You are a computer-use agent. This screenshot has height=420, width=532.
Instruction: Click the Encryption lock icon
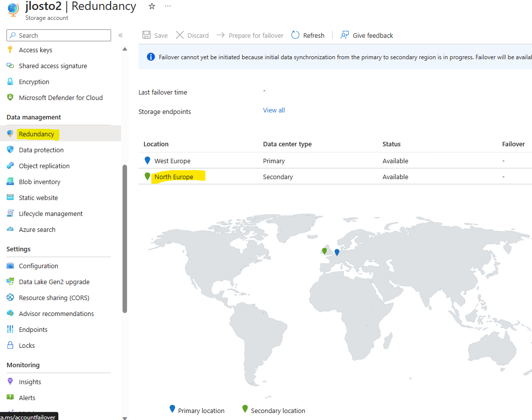(10, 81)
